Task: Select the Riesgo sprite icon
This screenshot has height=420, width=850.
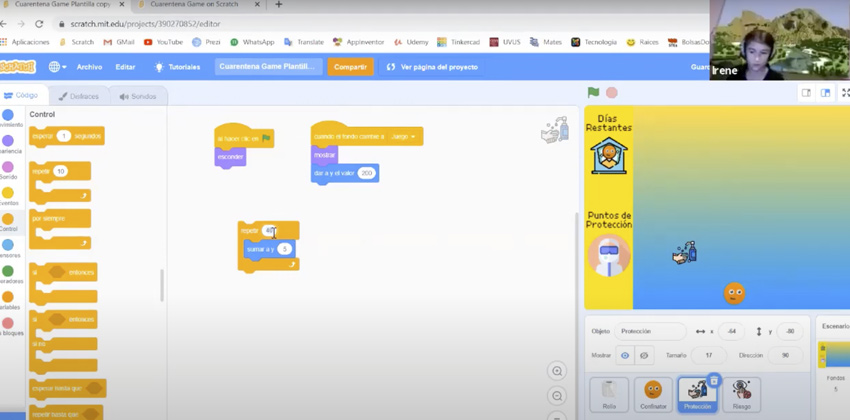Action: (x=741, y=392)
